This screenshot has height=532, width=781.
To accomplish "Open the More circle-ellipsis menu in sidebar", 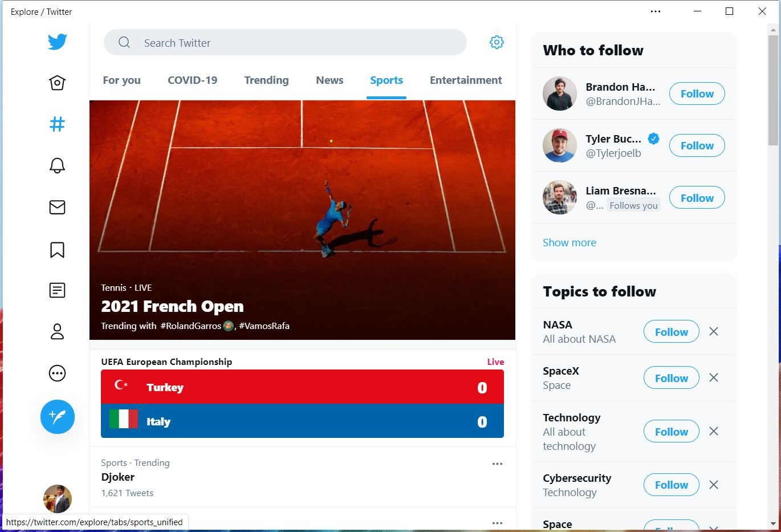I will 57,373.
